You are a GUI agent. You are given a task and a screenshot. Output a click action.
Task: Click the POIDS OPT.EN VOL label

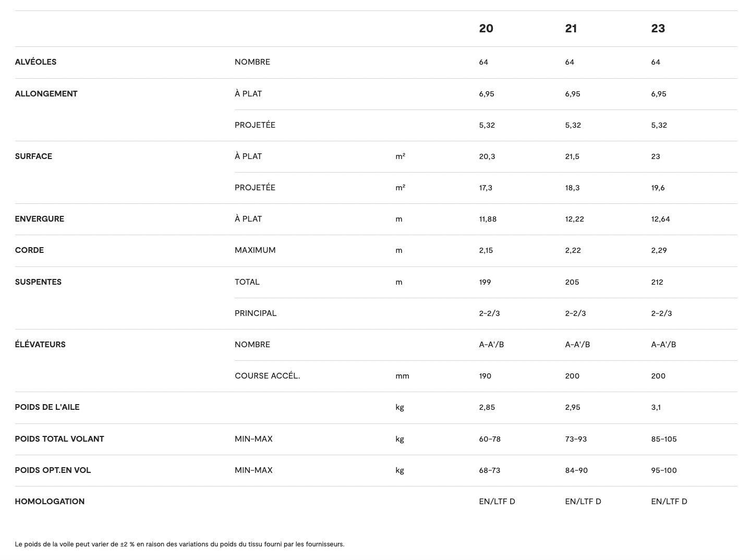pyautogui.click(x=53, y=470)
